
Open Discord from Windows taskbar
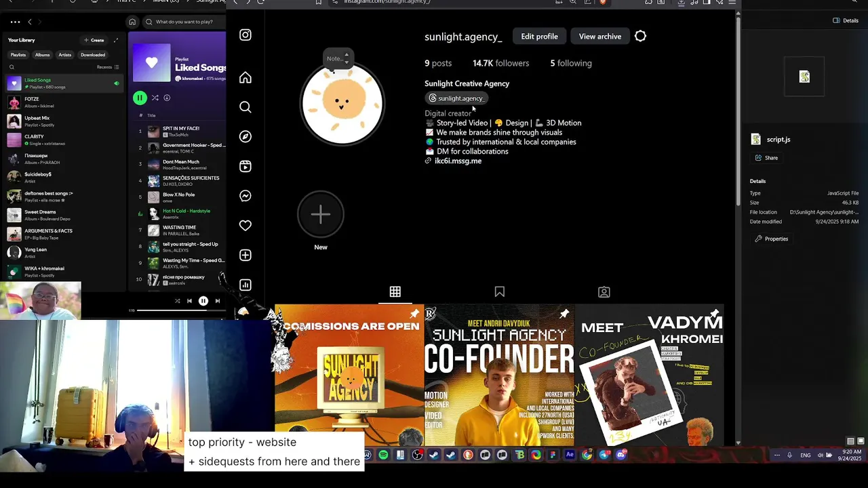(620, 455)
